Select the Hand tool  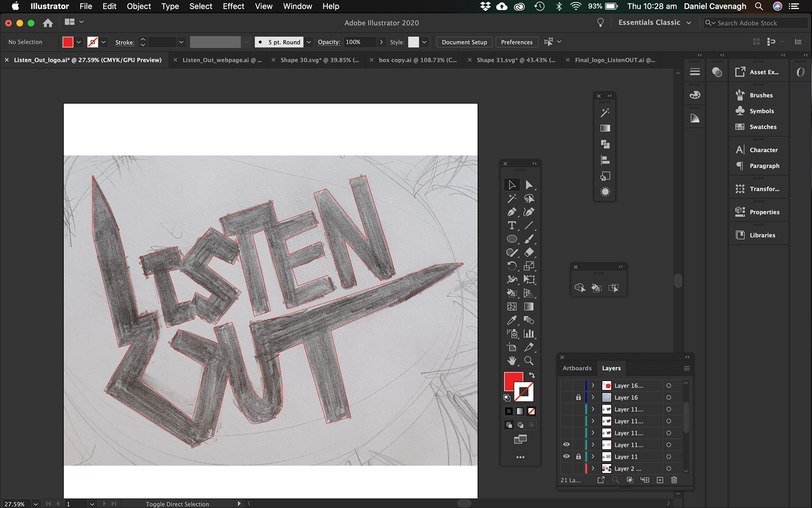point(512,361)
